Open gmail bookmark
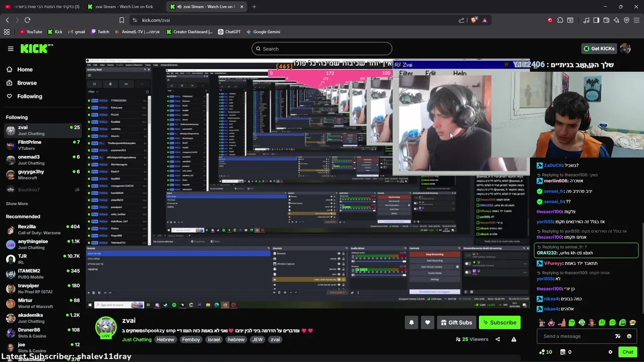Screen dimensions: 644x362 tap(76, 32)
